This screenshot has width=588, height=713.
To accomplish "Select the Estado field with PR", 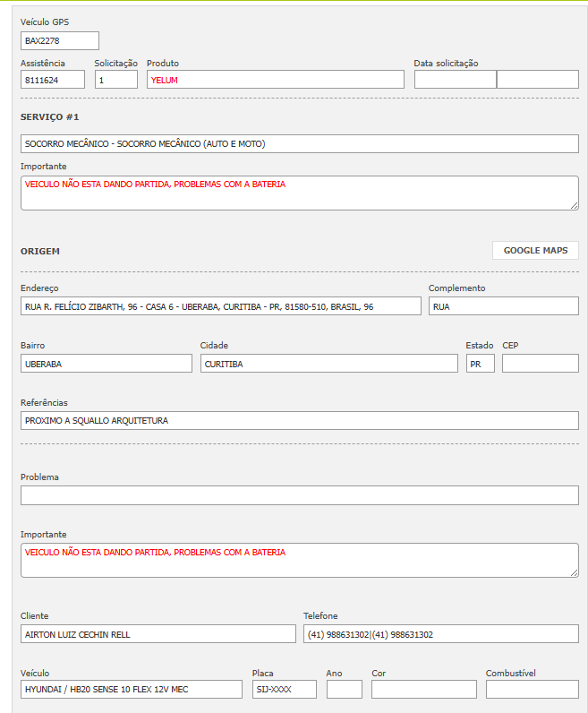I will pos(480,364).
